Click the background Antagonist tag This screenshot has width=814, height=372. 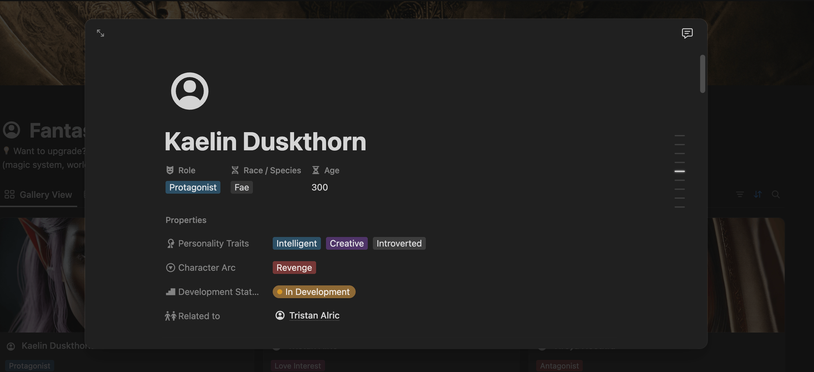click(559, 366)
